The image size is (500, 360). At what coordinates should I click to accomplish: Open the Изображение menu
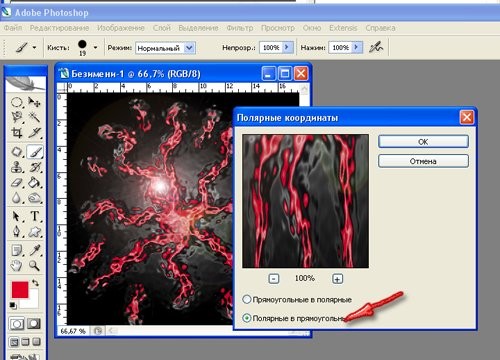click(121, 28)
